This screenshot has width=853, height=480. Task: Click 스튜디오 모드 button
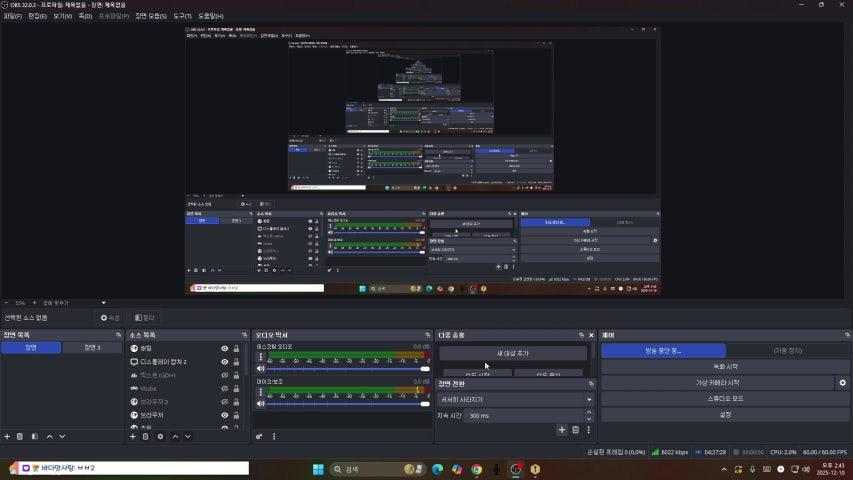coord(725,398)
